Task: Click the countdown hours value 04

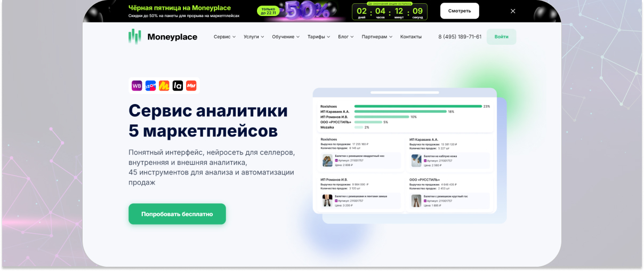Action: [x=380, y=11]
